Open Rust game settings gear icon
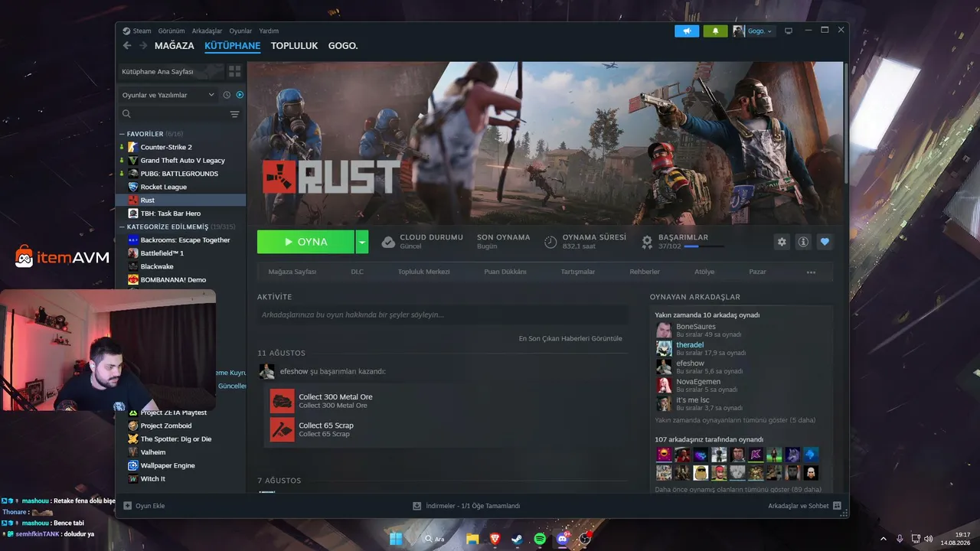The height and width of the screenshot is (551, 980). point(782,242)
